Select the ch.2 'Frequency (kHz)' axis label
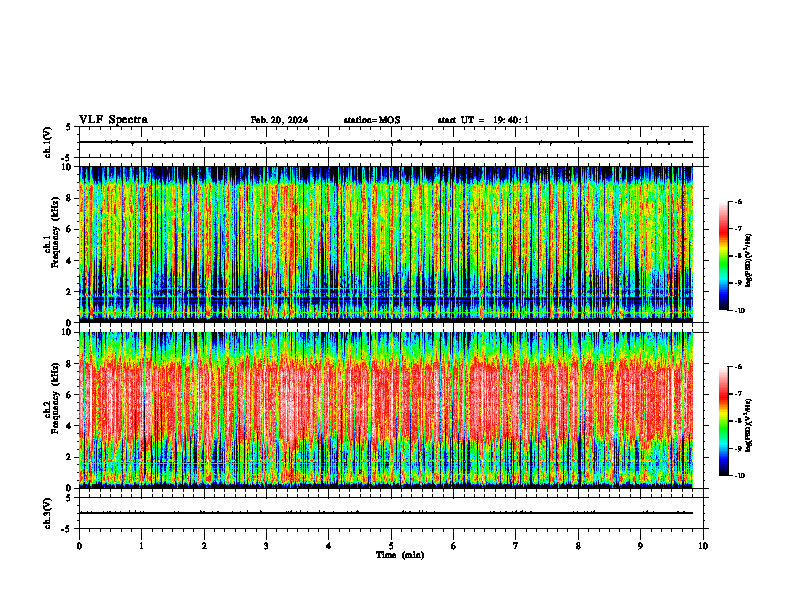Viewport: 792px width, 612px height. click(x=55, y=398)
